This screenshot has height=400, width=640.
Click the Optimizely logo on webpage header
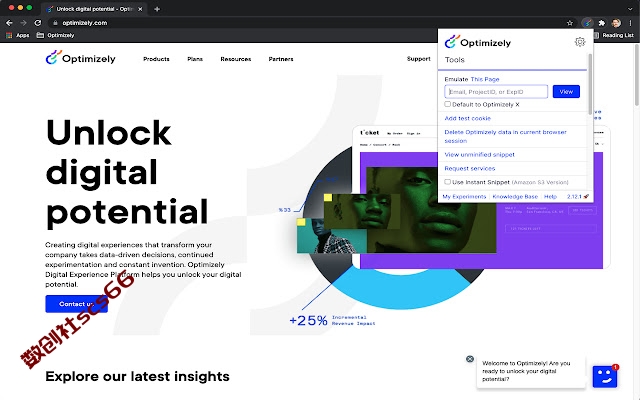click(80, 58)
